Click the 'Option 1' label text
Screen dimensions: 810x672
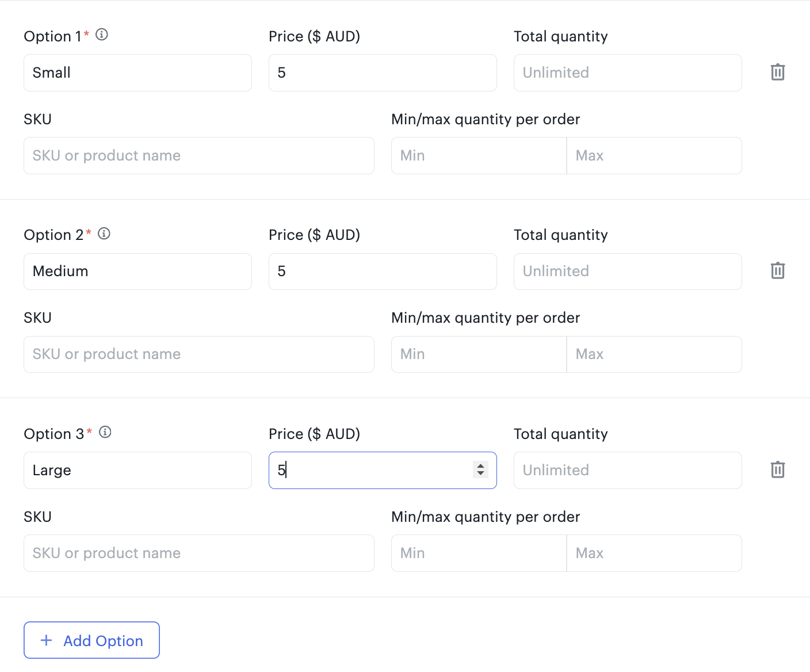(52, 36)
